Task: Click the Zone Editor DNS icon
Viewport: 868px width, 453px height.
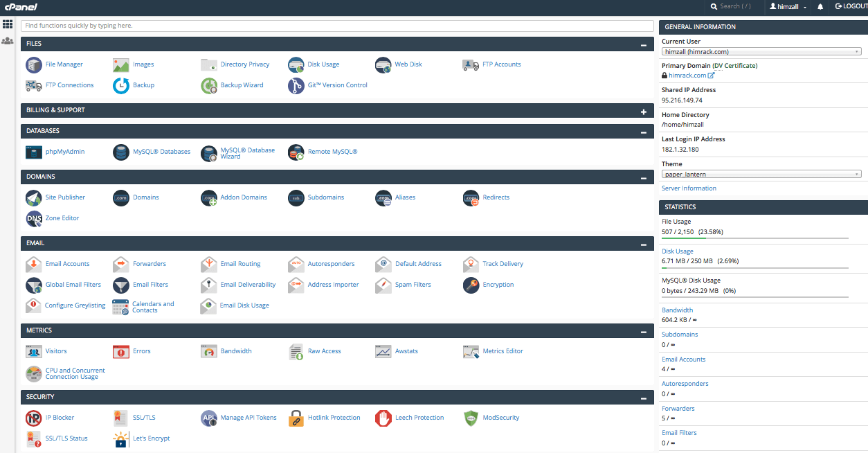Action: click(x=34, y=218)
